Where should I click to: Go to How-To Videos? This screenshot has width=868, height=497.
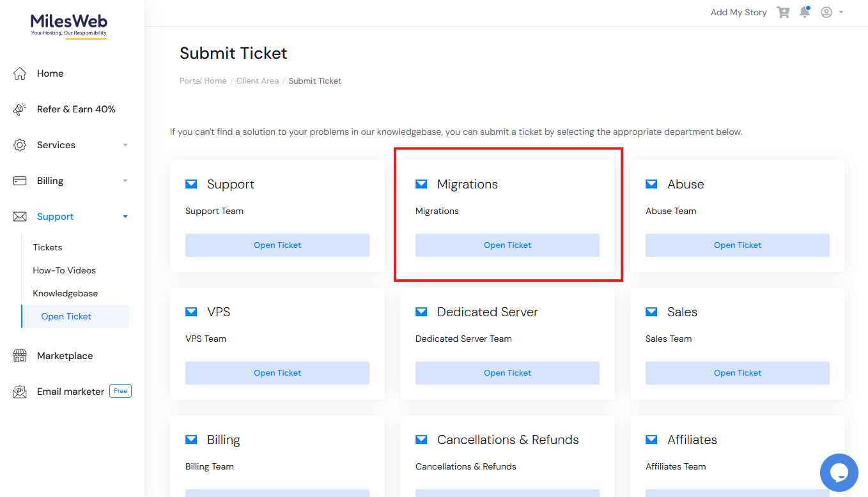64,270
